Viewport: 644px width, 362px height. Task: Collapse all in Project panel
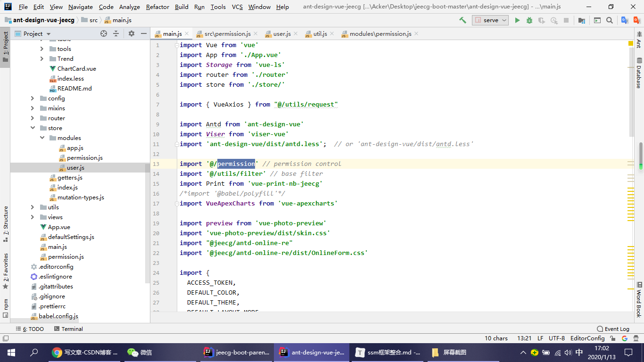[116, 33]
